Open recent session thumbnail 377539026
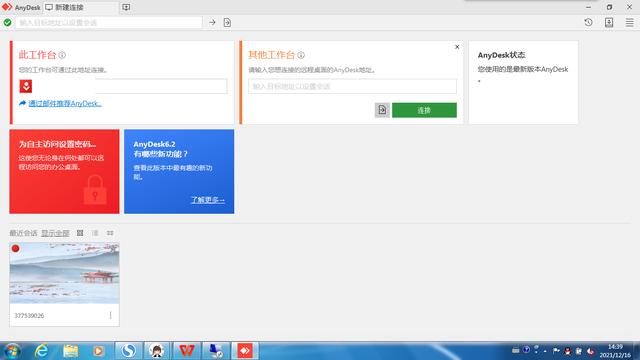The height and width of the screenshot is (360, 640). [64, 273]
